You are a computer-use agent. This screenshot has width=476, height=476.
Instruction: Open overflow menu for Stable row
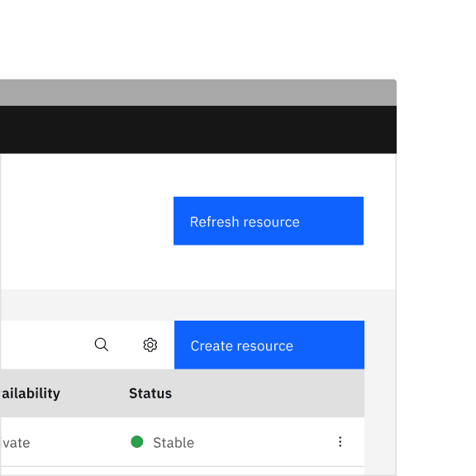340,441
